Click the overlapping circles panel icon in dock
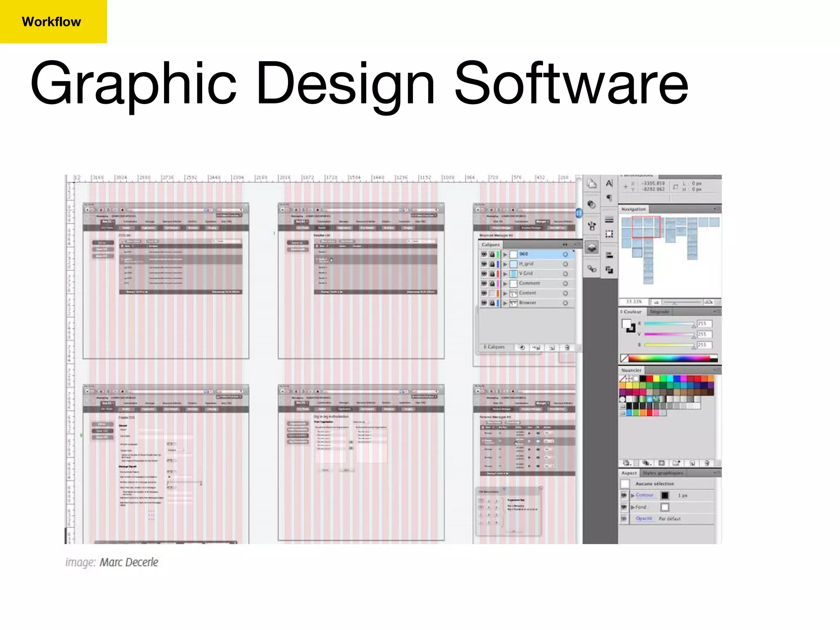Screen dimensions: 840x630 pos(591,204)
